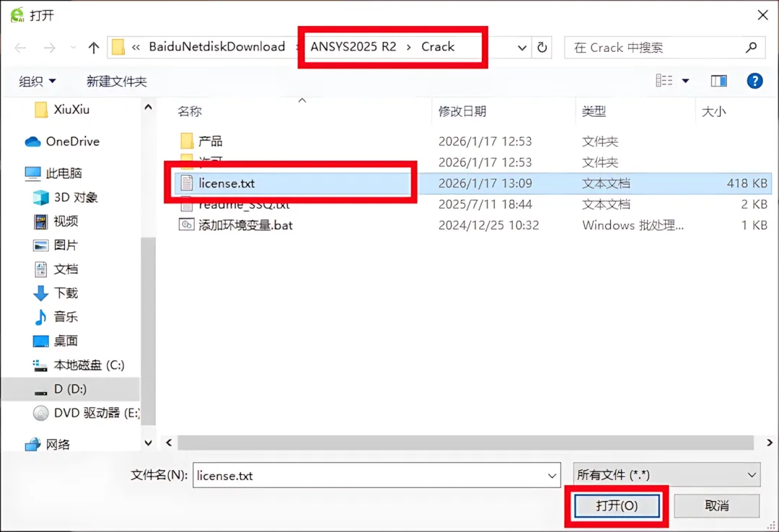Open the view options dropdown arrow

pos(685,81)
